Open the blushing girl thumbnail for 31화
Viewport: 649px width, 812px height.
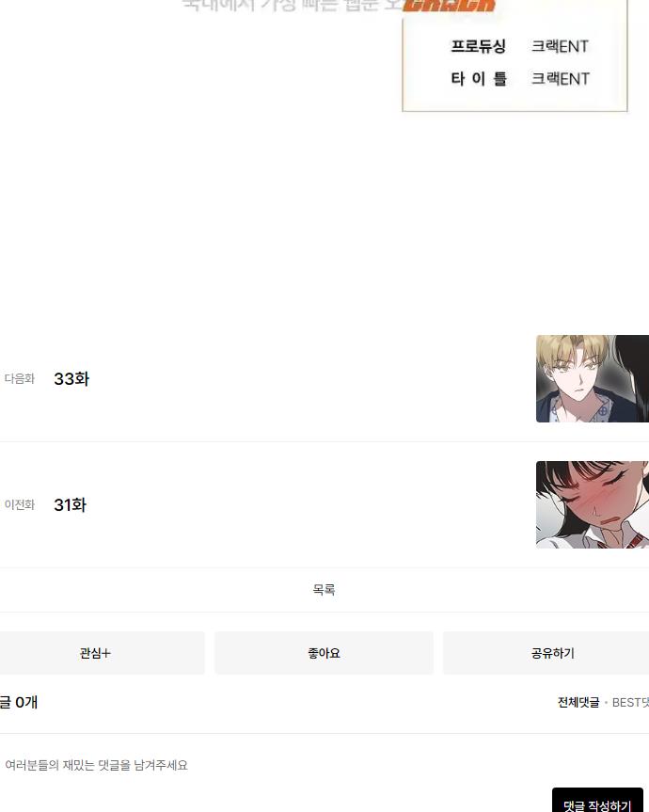pos(592,505)
